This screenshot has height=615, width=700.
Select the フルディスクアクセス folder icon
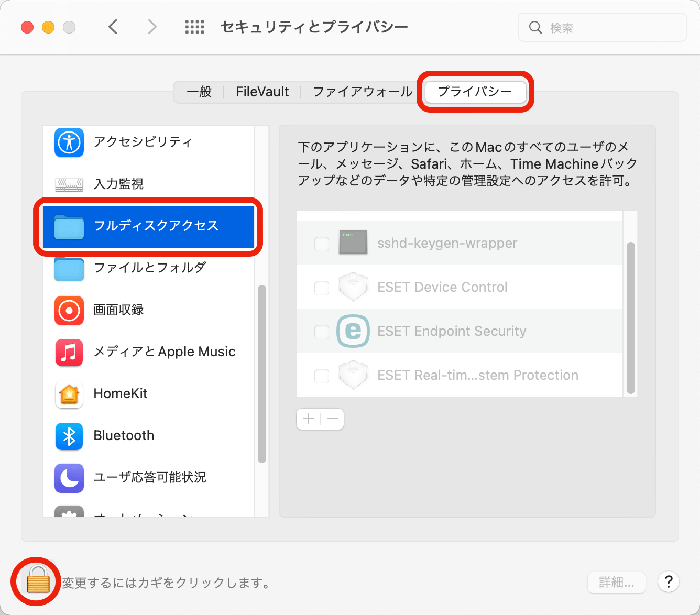[69, 226]
